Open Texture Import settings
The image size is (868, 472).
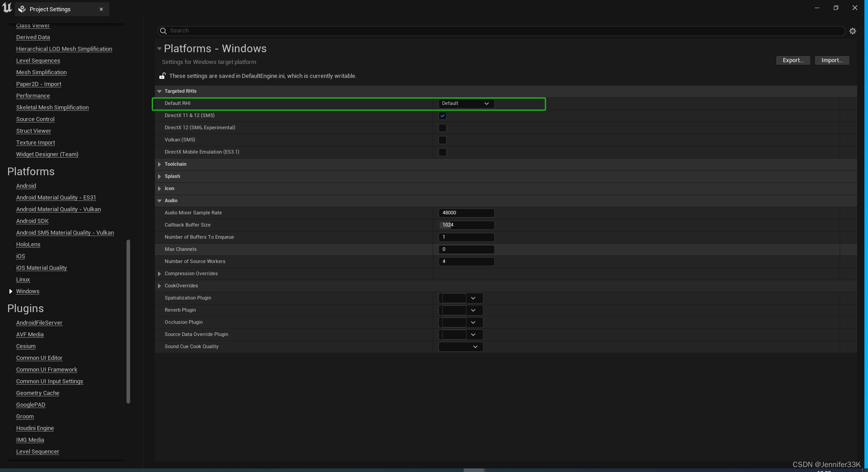[36, 143]
